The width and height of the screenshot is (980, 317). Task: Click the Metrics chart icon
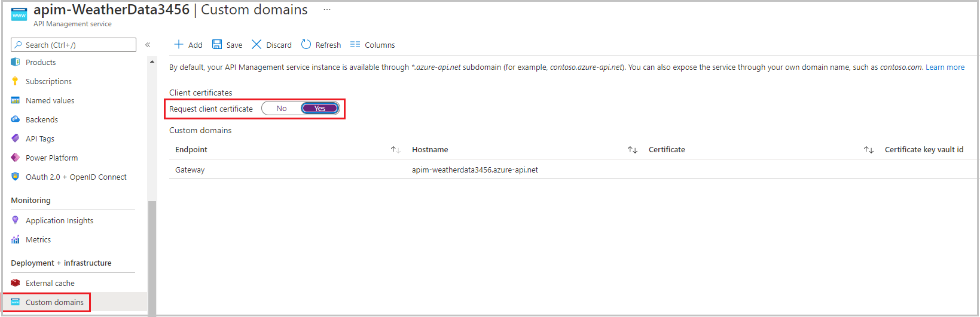(x=16, y=239)
